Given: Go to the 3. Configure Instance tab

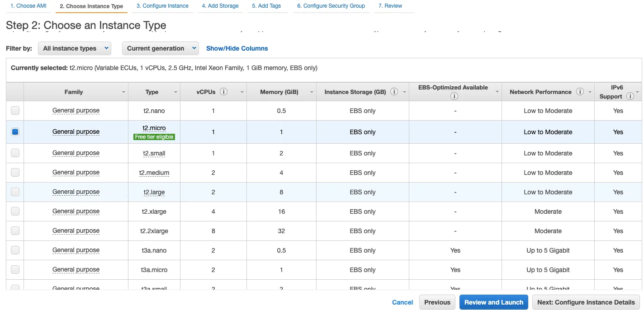Looking at the screenshot, I should tap(162, 6).
